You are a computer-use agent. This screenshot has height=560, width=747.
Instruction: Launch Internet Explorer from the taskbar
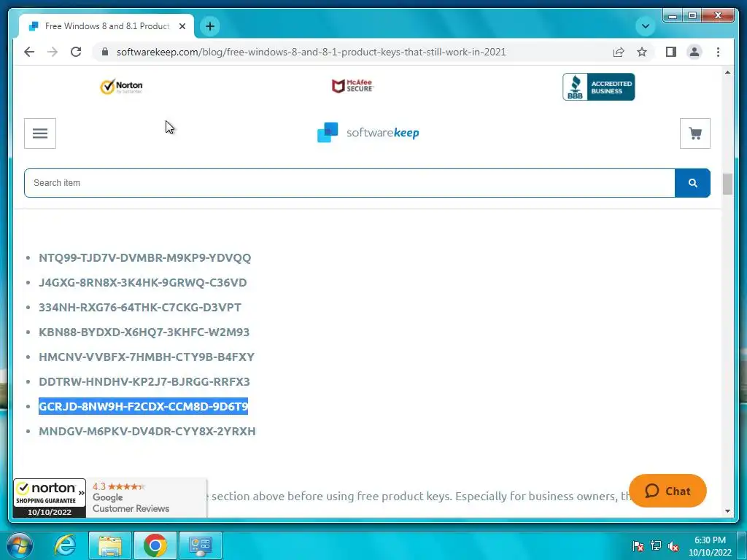[x=65, y=545]
